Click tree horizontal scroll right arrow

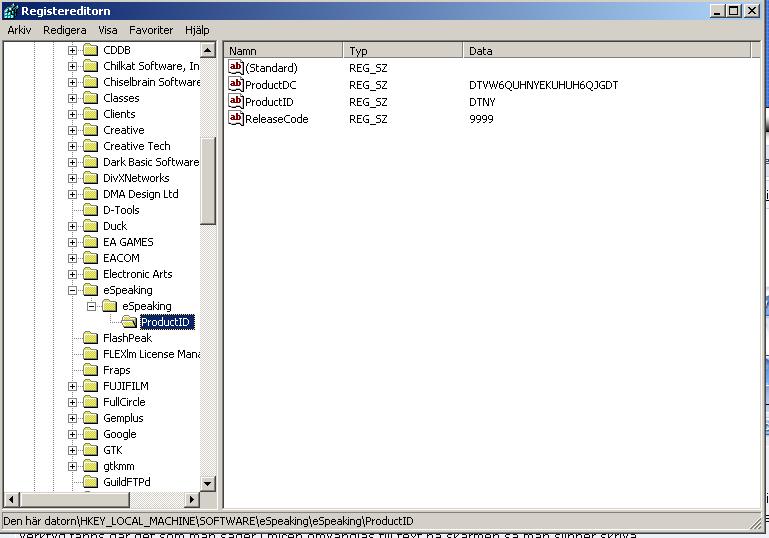pos(192,500)
